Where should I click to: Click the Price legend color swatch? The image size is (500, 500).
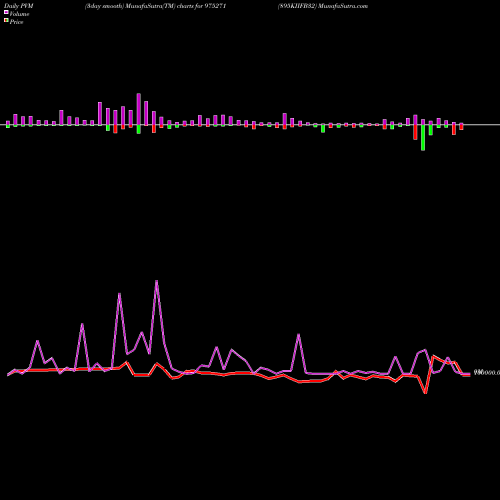[x=6, y=20]
